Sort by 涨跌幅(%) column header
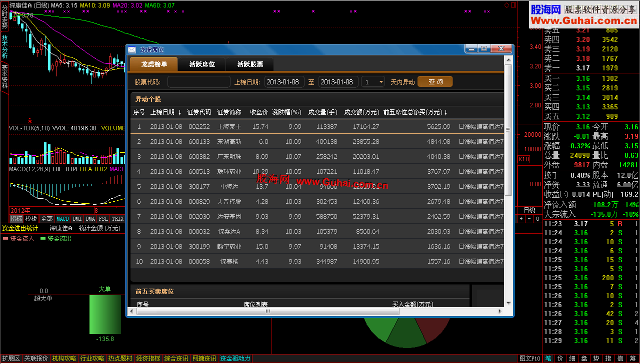640x364 pixels. point(286,112)
